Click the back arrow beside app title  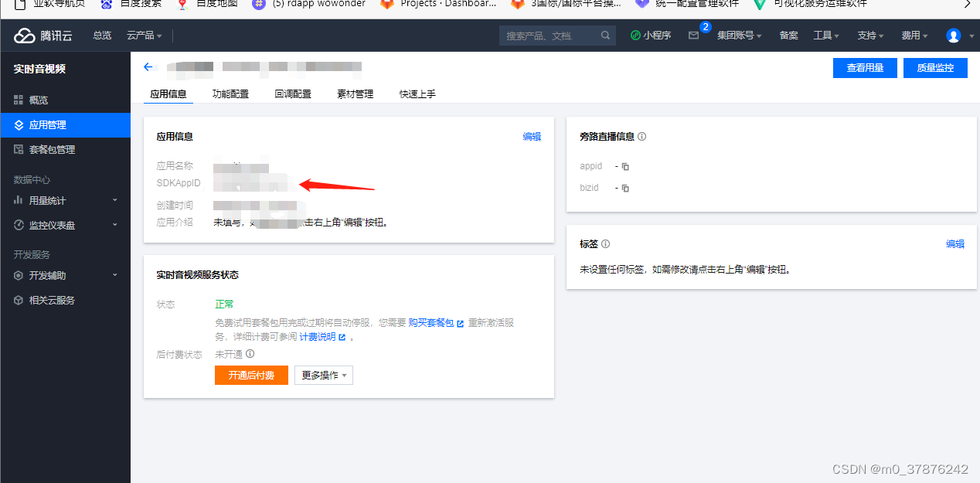pos(149,67)
